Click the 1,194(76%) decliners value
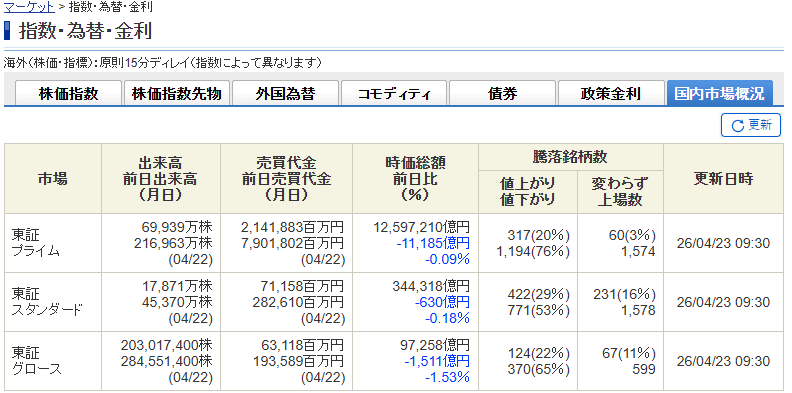 pyautogui.click(x=534, y=251)
